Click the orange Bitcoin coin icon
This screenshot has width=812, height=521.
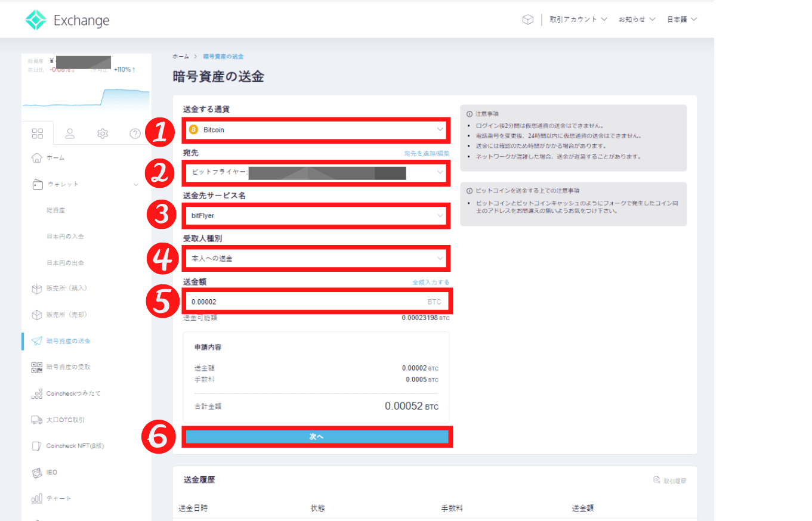tap(193, 129)
